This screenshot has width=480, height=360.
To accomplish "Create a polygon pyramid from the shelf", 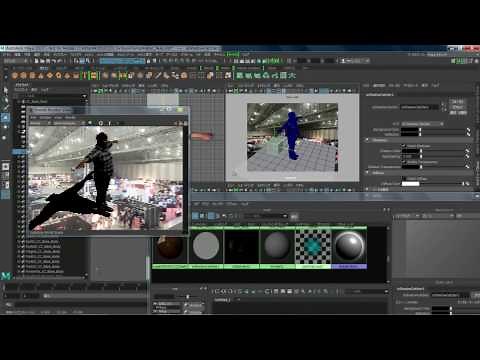I will coord(67,76).
